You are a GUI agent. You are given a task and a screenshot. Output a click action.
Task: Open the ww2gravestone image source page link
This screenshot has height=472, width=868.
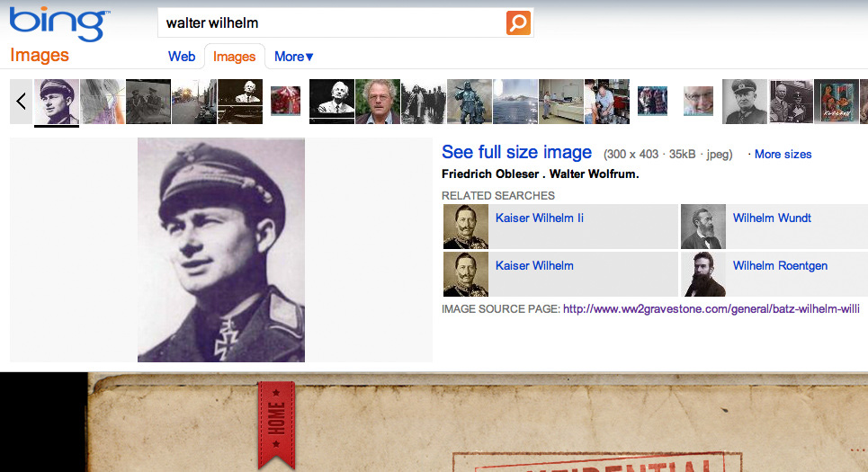711,308
